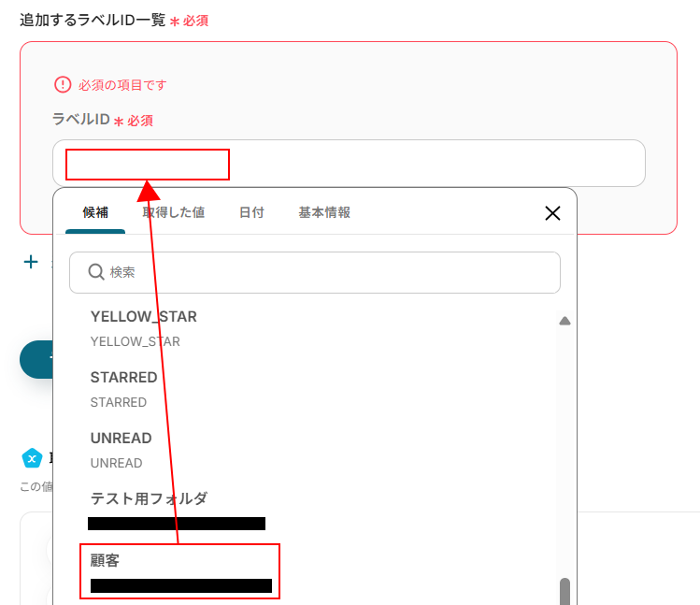Choose the STARRED label candidate

tap(123, 389)
